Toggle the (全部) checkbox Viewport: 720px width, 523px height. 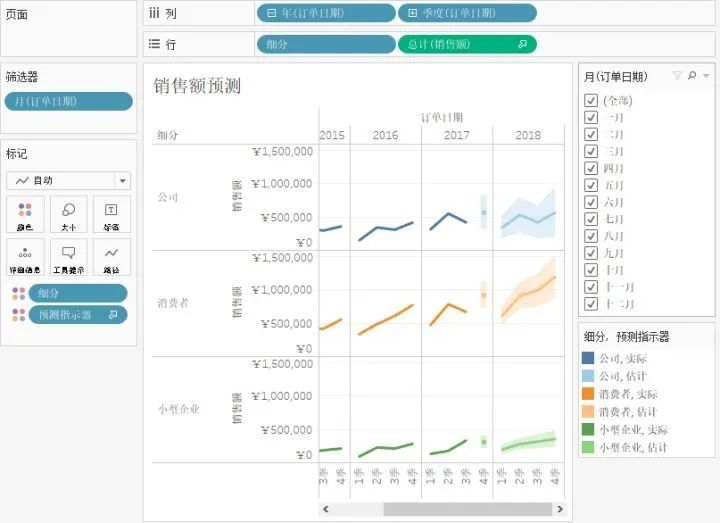click(591, 101)
